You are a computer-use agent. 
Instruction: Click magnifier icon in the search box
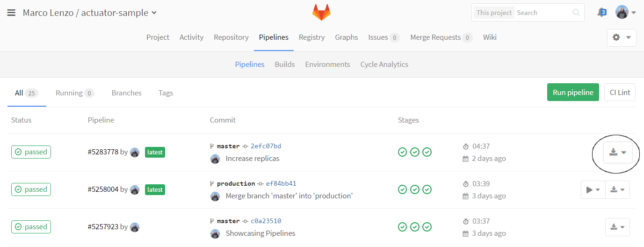(x=576, y=13)
